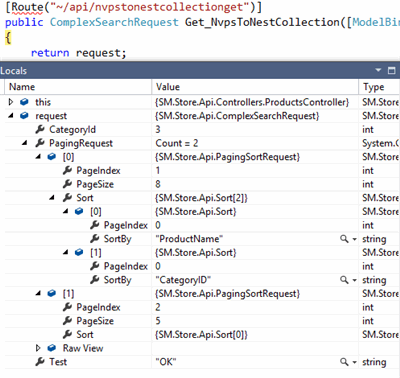Expand the Raw View node
Viewport: 400px width, 378px height.
[38, 348]
